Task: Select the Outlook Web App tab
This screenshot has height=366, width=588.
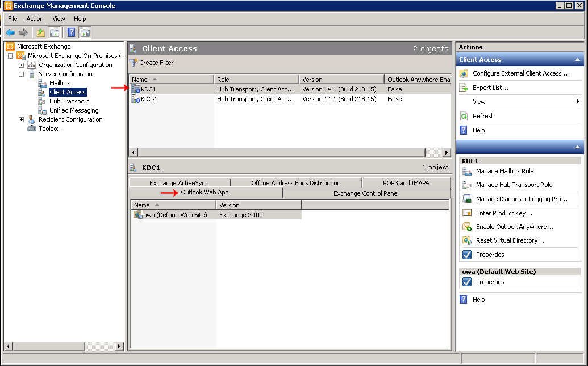Action: point(205,192)
